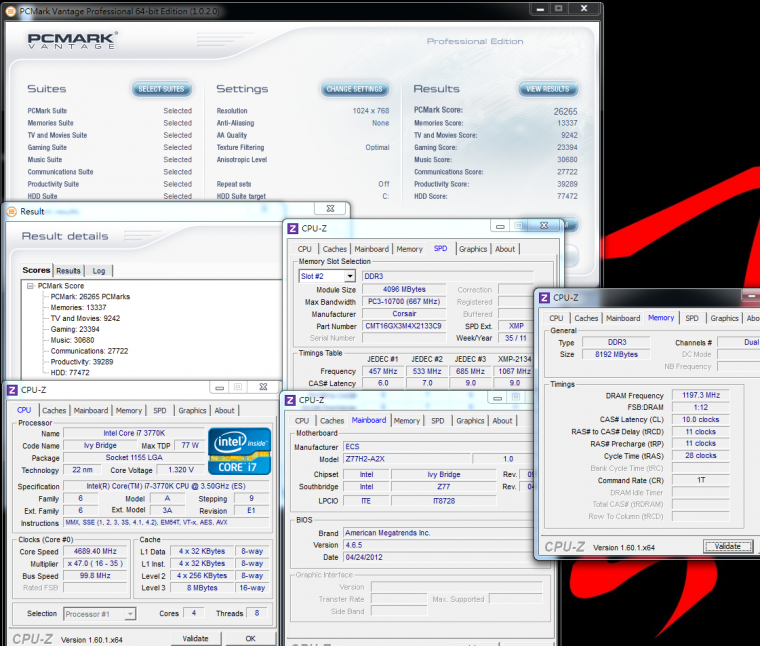The width and height of the screenshot is (760, 646).
Task: Open Caches tab in CPU-Z processor window
Action: (54, 410)
